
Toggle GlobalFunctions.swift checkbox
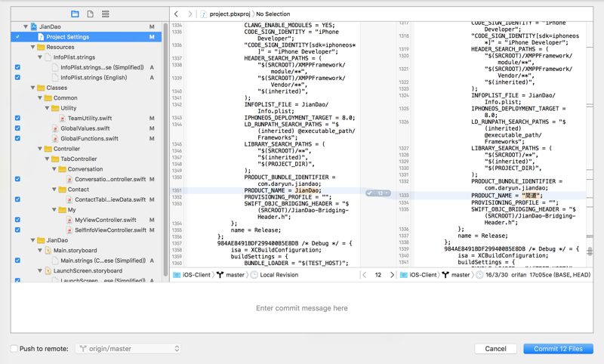pos(17,139)
